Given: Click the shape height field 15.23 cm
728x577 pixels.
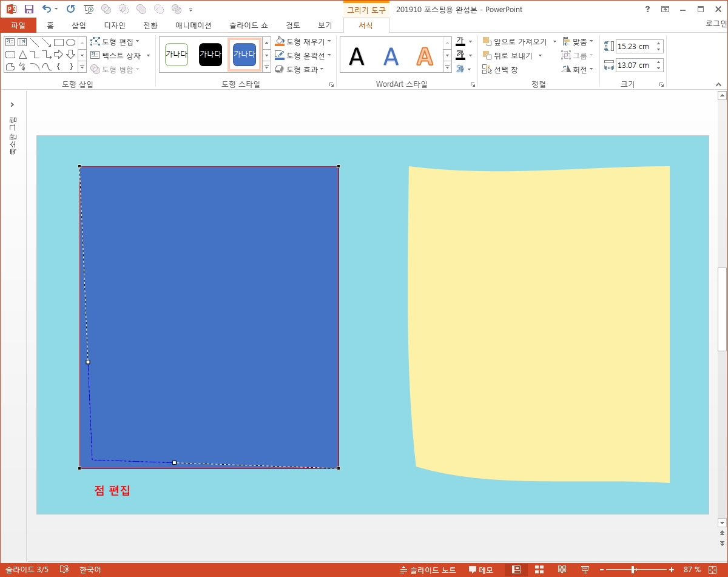Looking at the screenshot, I should pyautogui.click(x=635, y=46).
